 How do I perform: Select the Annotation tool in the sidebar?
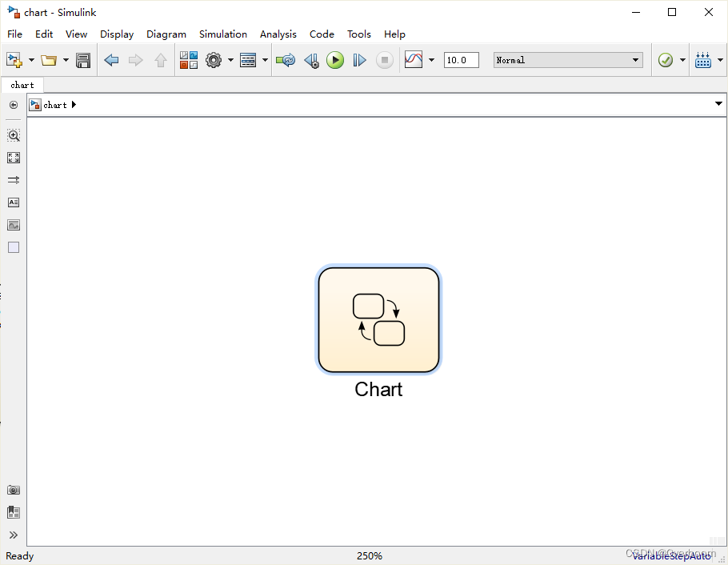click(x=14, y=202)
